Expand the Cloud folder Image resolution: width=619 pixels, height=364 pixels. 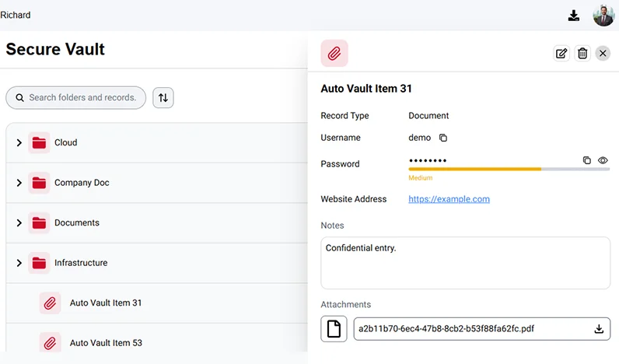19,143
